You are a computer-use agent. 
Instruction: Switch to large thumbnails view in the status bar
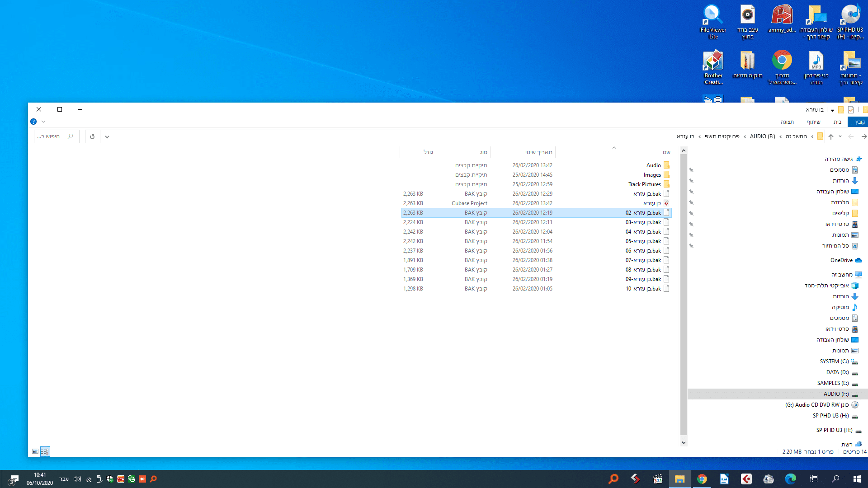[x=35, y=451]
